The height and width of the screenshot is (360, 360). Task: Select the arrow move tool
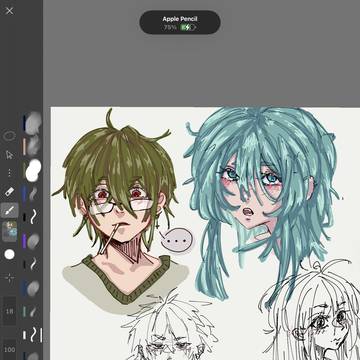(9, 155)
